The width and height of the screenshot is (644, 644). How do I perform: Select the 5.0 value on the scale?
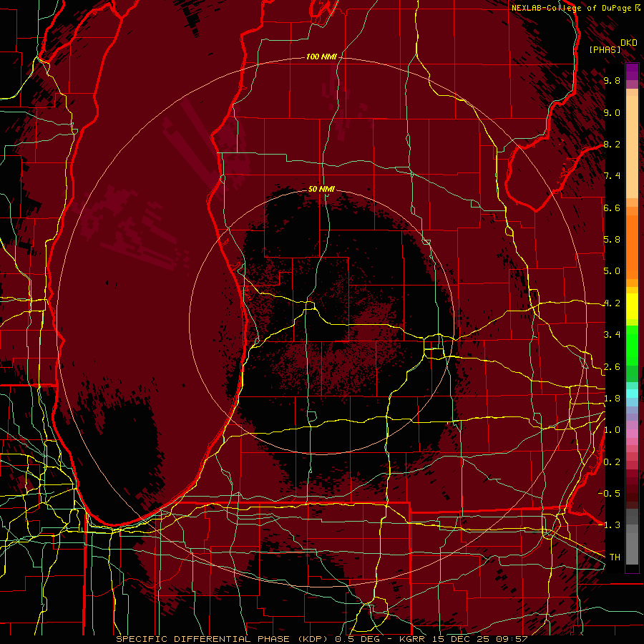[612, 271]
